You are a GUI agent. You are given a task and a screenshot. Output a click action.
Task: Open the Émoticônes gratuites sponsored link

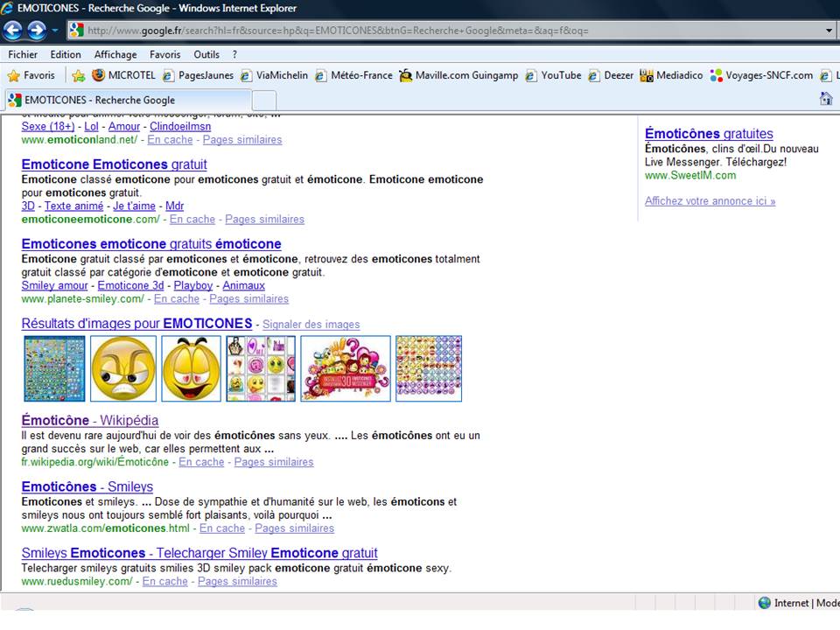(710, 134)
